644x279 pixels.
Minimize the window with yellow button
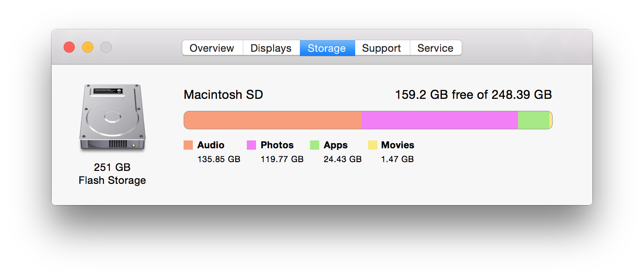pyautogui.click(x=88, y=47)
